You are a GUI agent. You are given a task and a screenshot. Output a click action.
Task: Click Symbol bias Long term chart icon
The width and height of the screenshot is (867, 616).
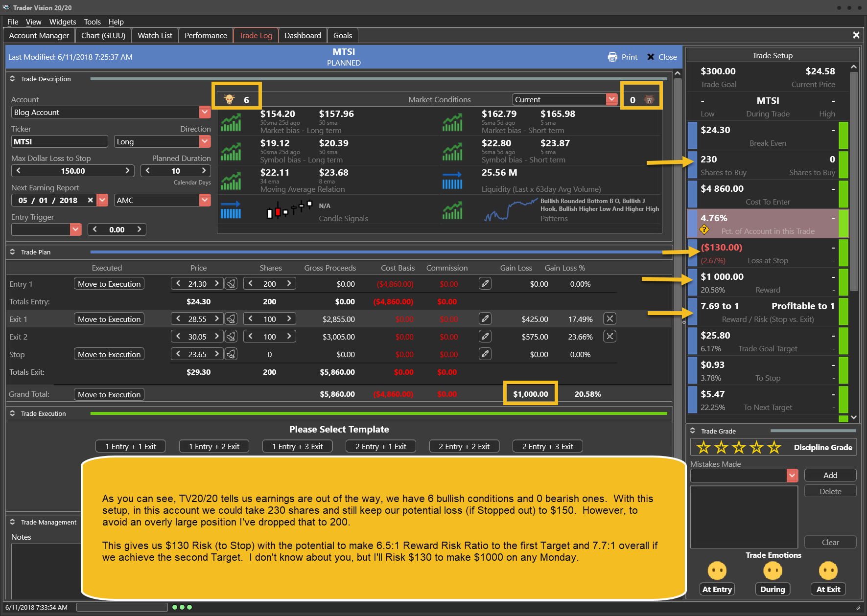231,152
